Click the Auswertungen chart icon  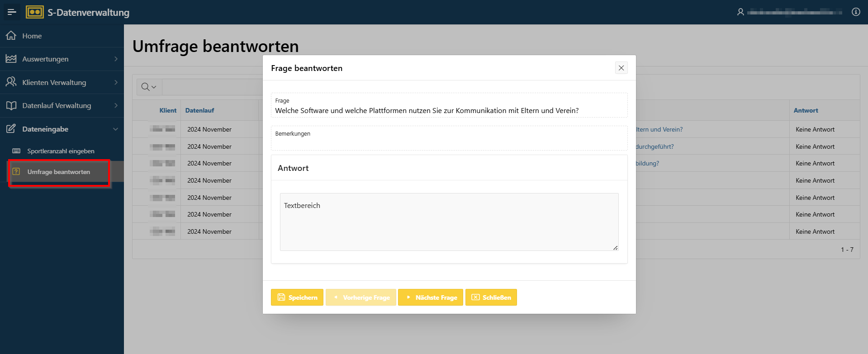[x=11, y=59]
